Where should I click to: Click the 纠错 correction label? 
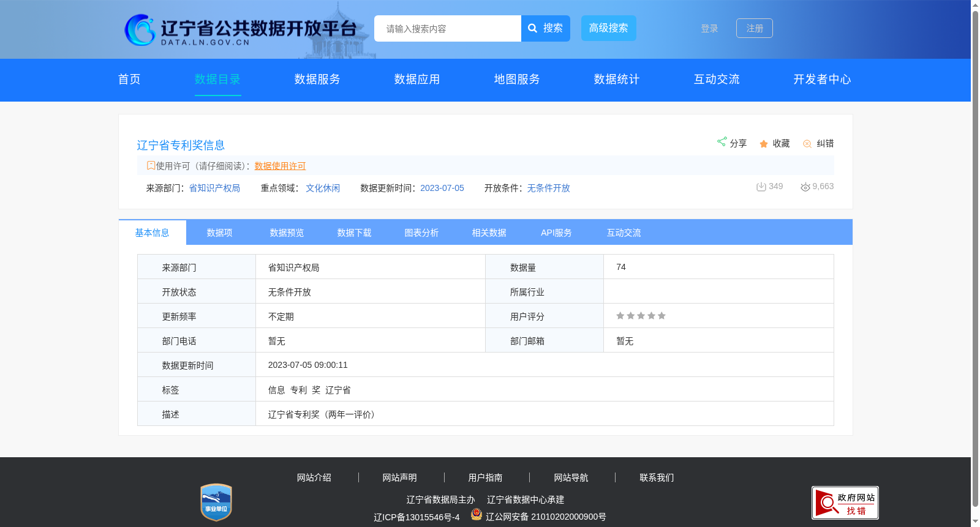click(825, 143)
